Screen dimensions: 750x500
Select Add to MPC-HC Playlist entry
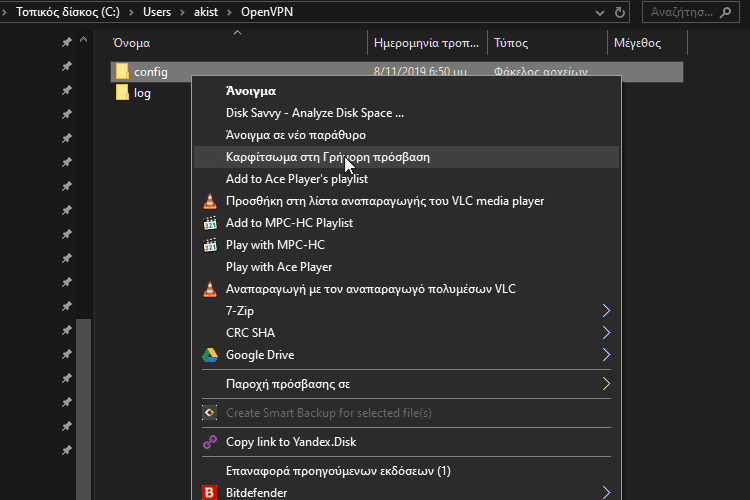tap(289, 223)
